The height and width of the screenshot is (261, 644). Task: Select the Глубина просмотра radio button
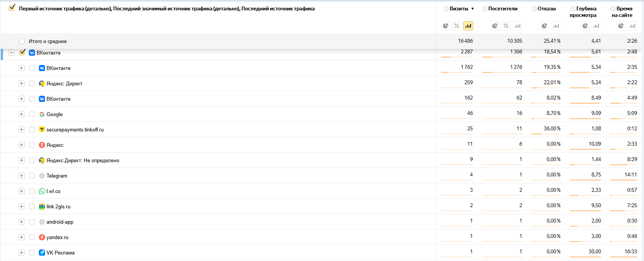pyautogui.click(x=573, y=9)
